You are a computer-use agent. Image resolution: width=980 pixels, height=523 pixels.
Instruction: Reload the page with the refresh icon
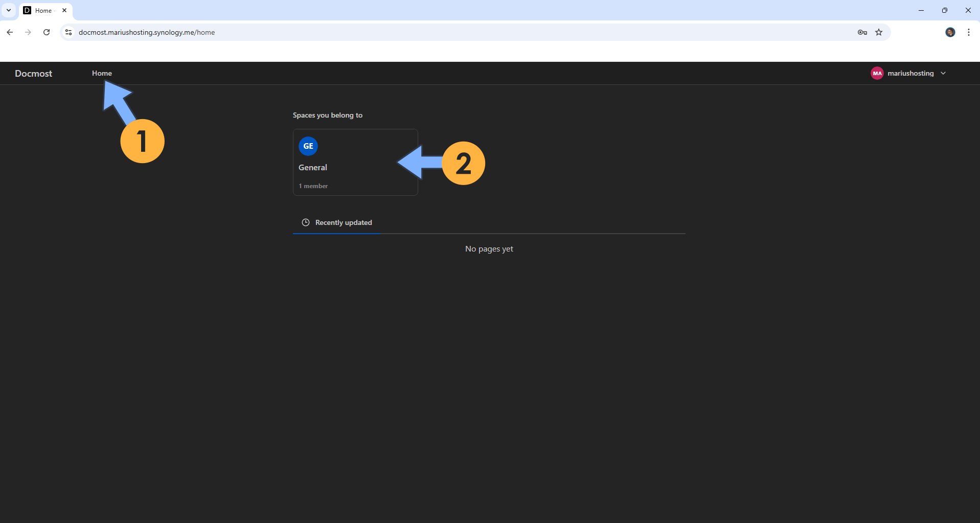point(47,32)
